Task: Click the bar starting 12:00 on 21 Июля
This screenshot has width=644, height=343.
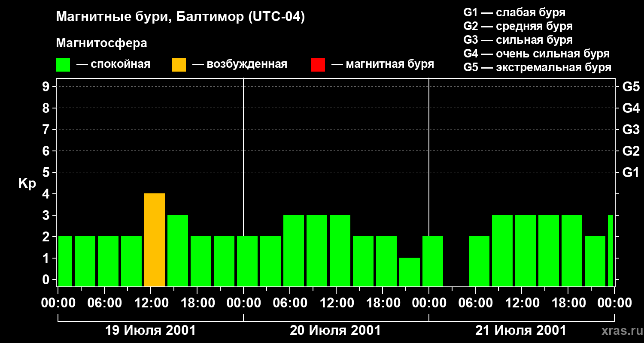Action: point(526,251)
